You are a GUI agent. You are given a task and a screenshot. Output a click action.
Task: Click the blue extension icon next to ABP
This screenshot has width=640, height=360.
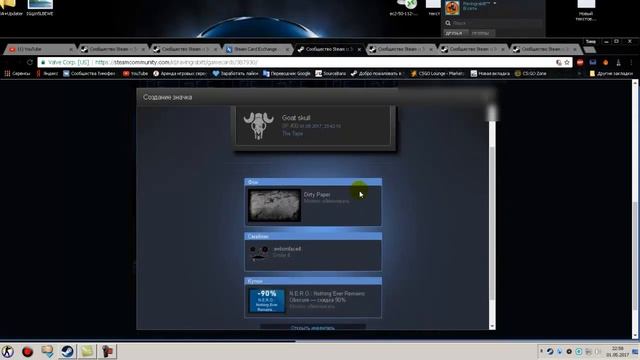pos(593,62)
